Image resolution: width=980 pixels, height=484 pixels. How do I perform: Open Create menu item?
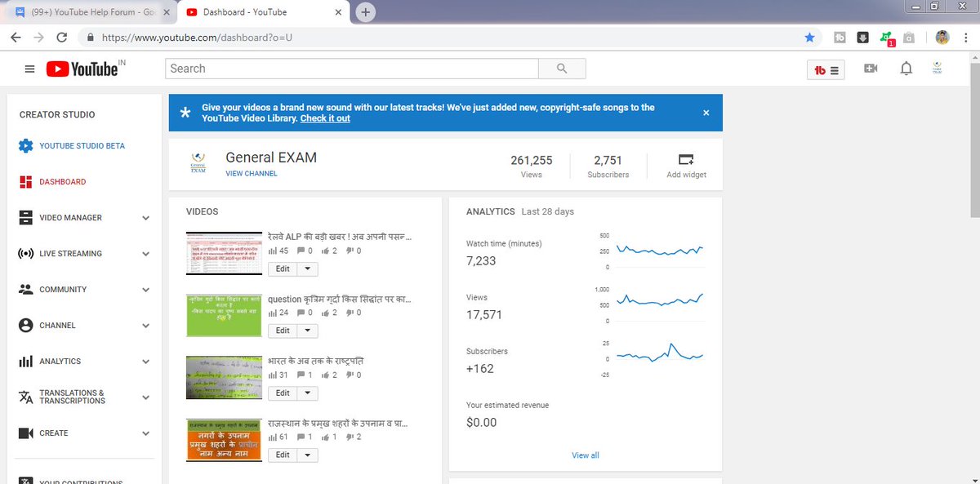pyautogui.click(x=54, y=433)
